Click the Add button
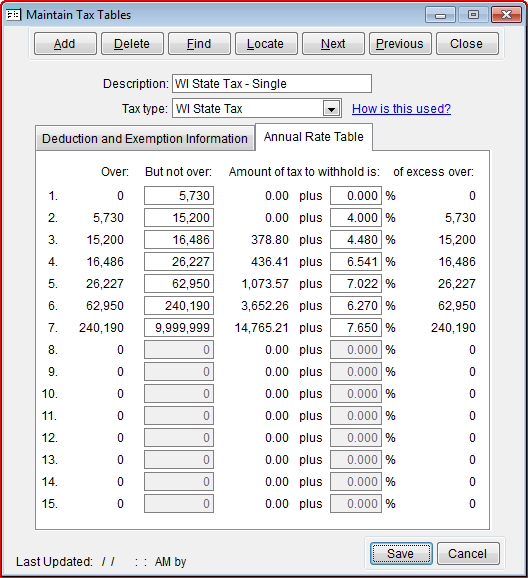The image size is (528, 578). [x=65, y=43]
